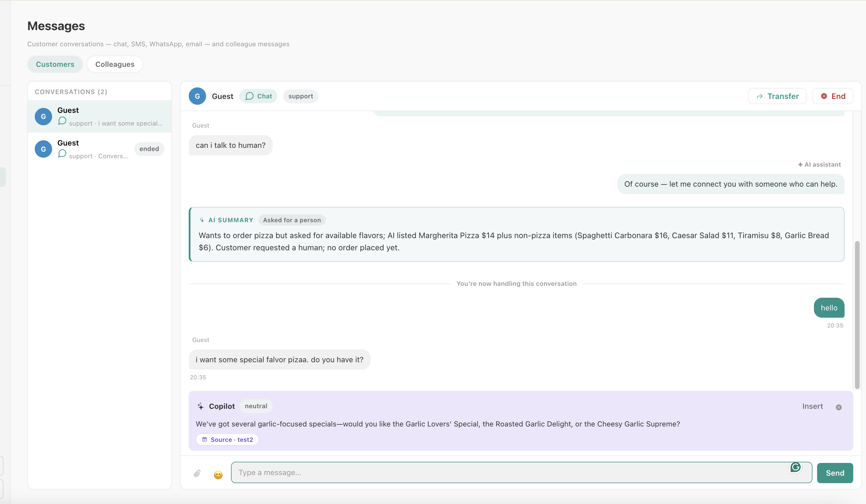866x504 pixels.
Task: Click the AI summary text about Margherita Pizza
Action: [514, 242]
